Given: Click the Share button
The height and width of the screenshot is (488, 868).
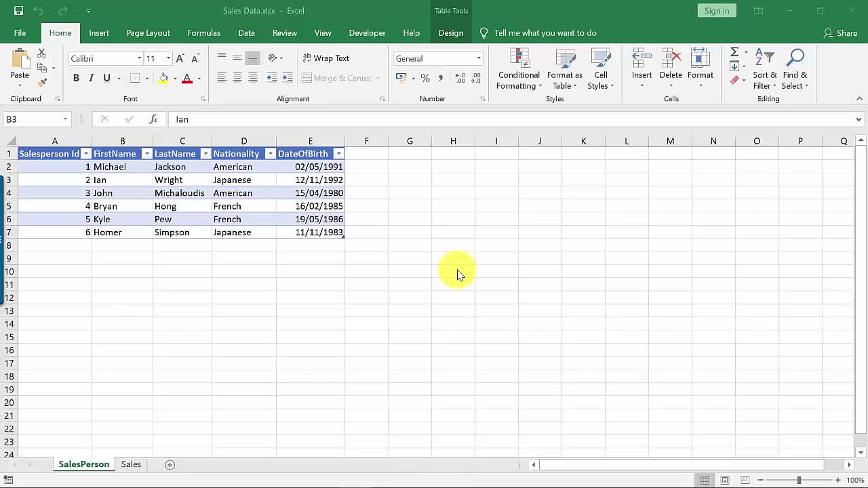Looking at the screenshot, I should coord(840,33).
